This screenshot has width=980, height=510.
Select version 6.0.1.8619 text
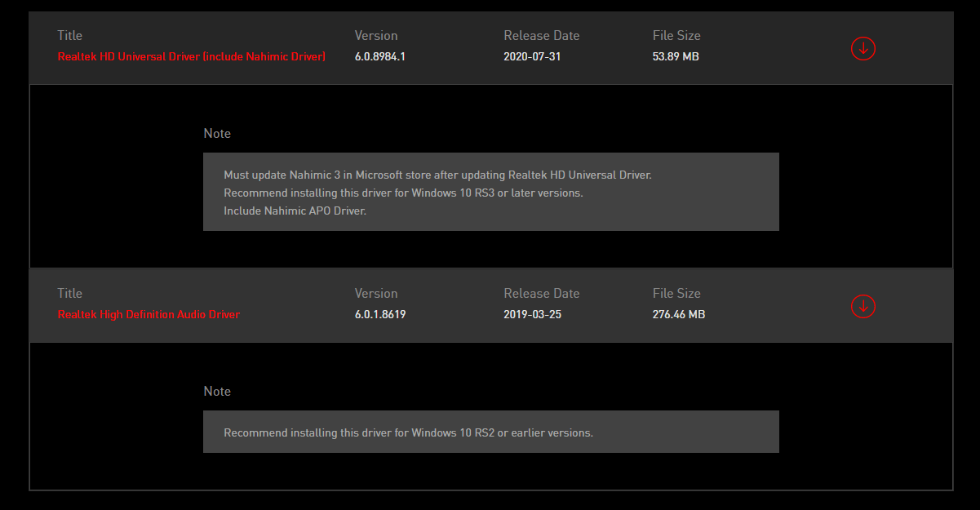(380, 314)
